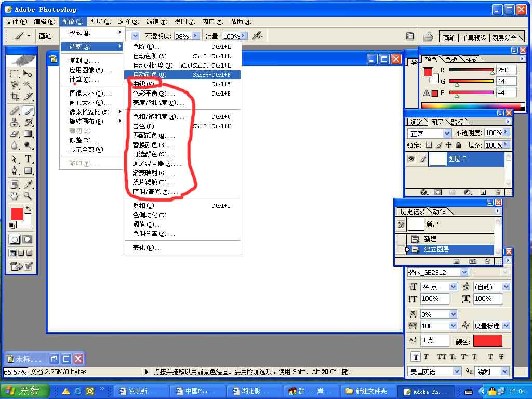
Task: Click the text color swatch in Character panel
Action: (487, 341)
